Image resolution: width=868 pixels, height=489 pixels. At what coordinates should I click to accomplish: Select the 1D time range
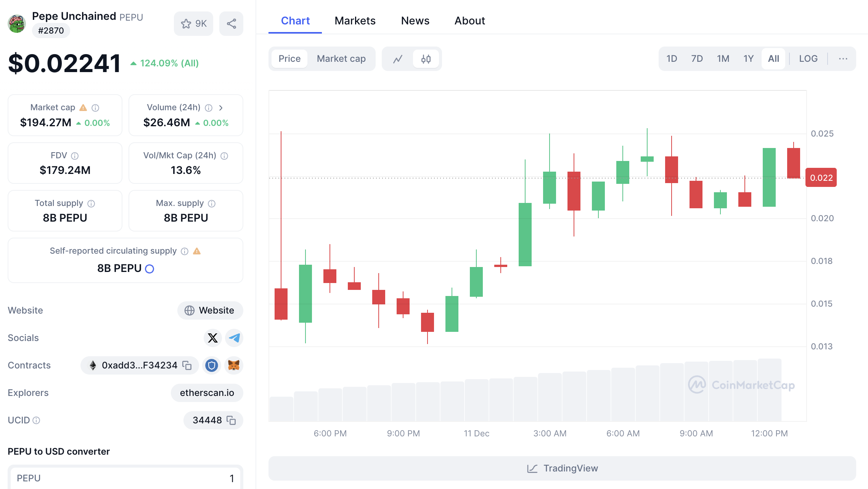coord(672,59)
